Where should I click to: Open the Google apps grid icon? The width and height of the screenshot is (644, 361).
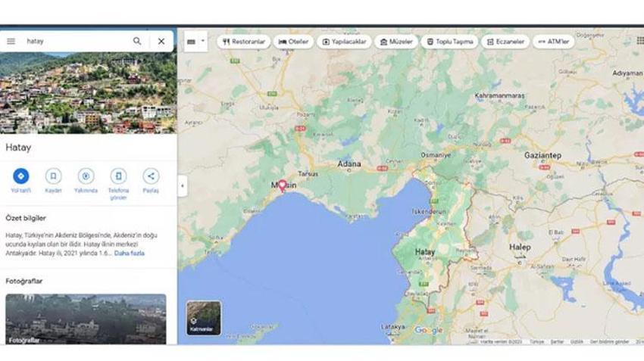[640, 41]
